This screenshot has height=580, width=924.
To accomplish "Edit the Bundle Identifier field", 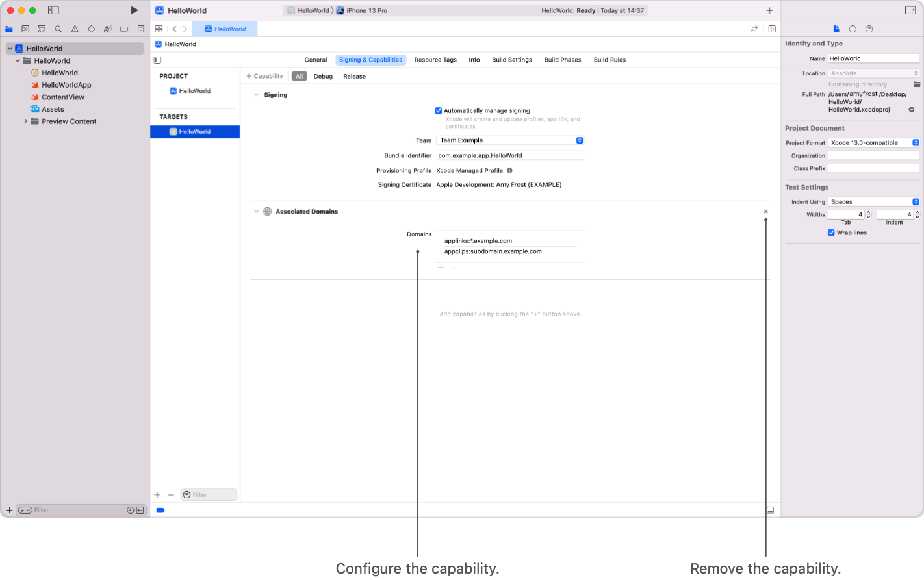I will point(510,156).
